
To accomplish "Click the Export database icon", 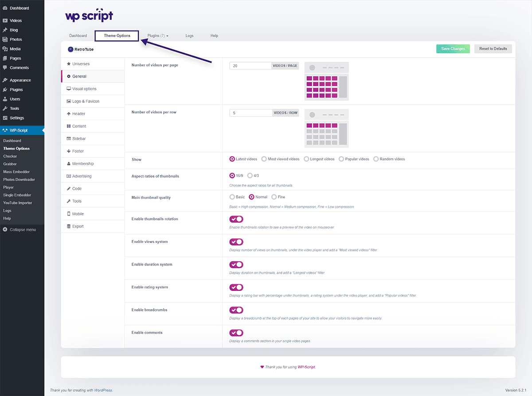I will [69, 226].
